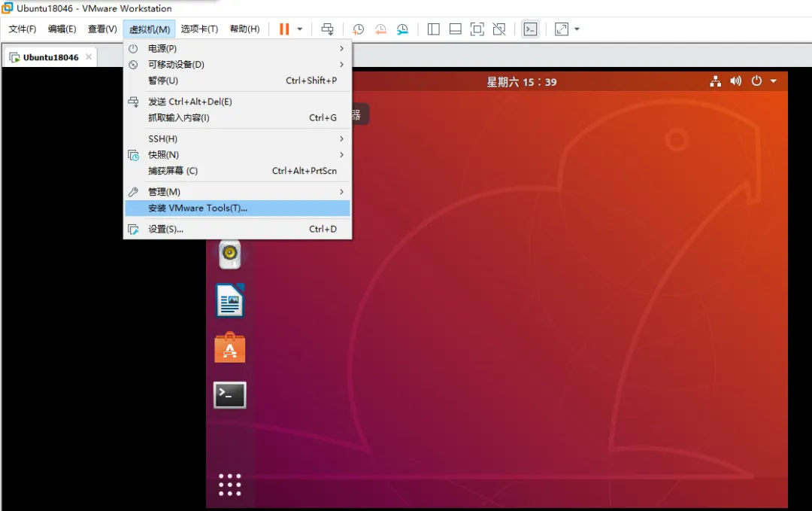The height and width of the screenshot is (511, 812).
Task: Expand the 可移动设备(D) submenu
Action: pyautogui.click(x=238, y=64)
